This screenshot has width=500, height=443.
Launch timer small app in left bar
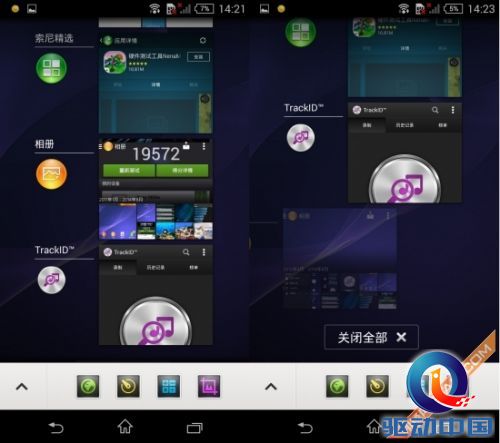coord(128,386)
